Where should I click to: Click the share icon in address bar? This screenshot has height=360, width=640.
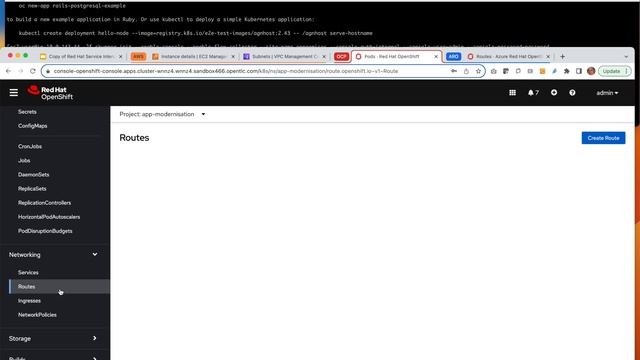click(466, 71)
